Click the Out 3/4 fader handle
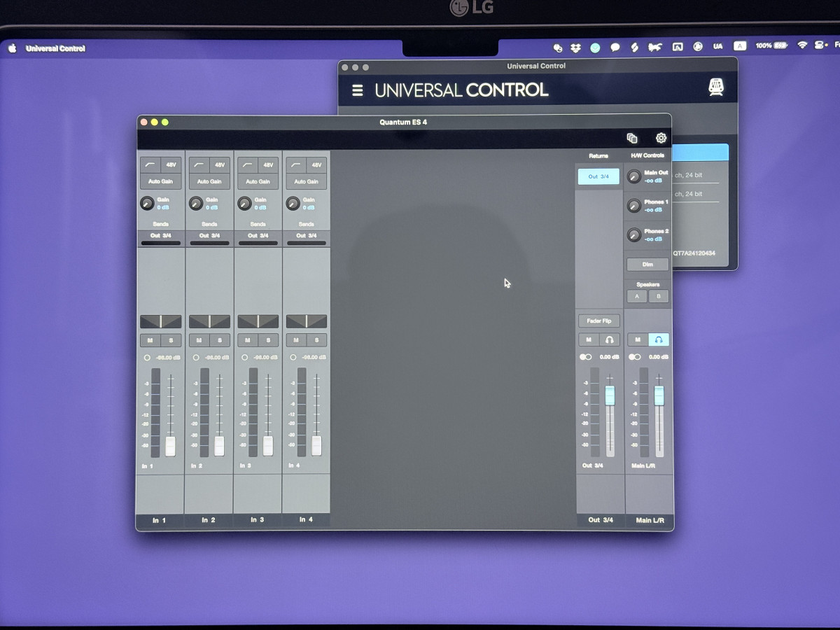The width and height of the screenshot is (840, 630). [610, 395]
